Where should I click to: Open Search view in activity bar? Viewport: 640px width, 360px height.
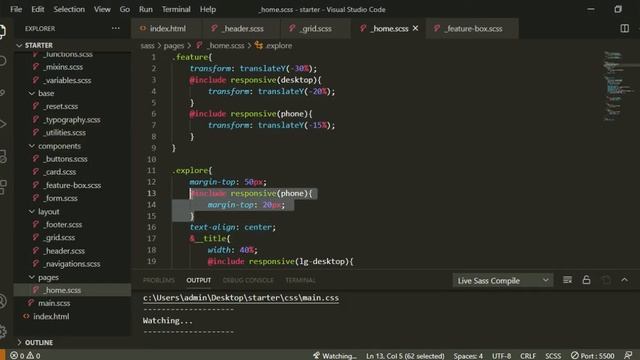2,62
